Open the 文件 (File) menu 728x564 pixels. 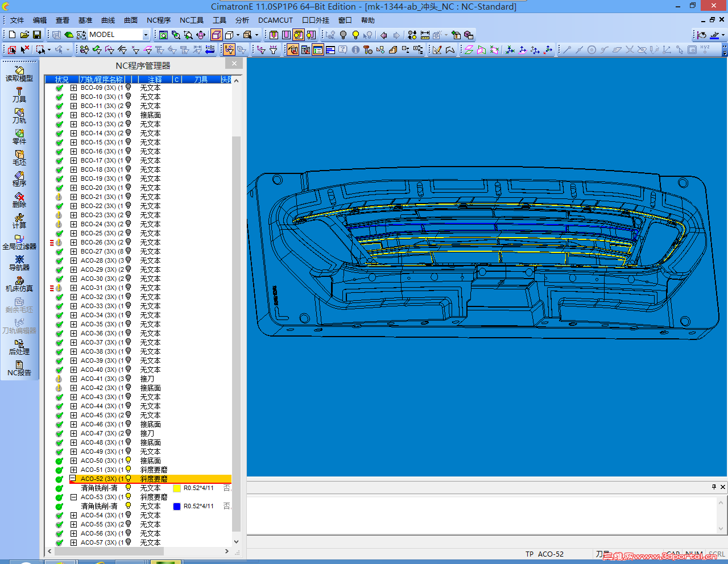click(x=17, y=20)
